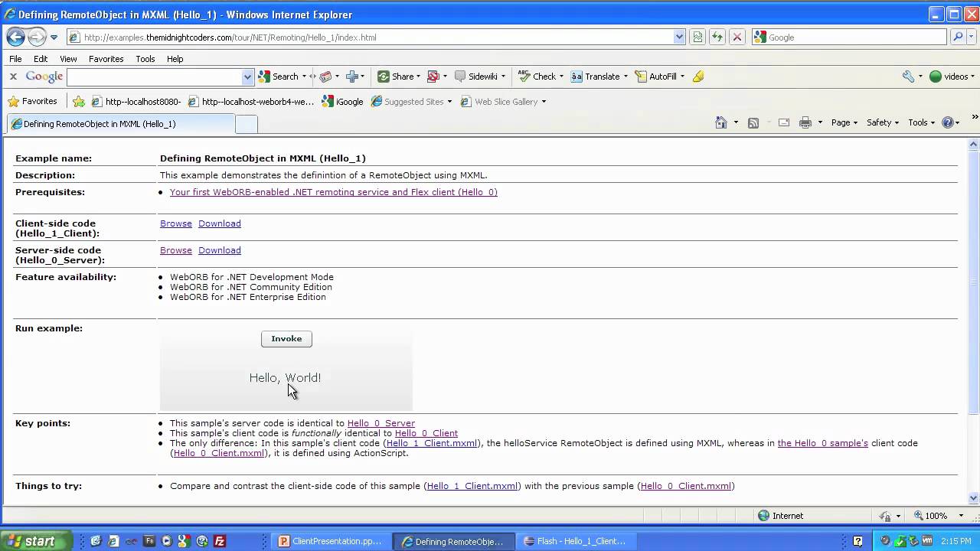Image resolution: width=980 pixels, height=551 pixels.
Task: Click the Print icon
Action: (x=805, y=122)
